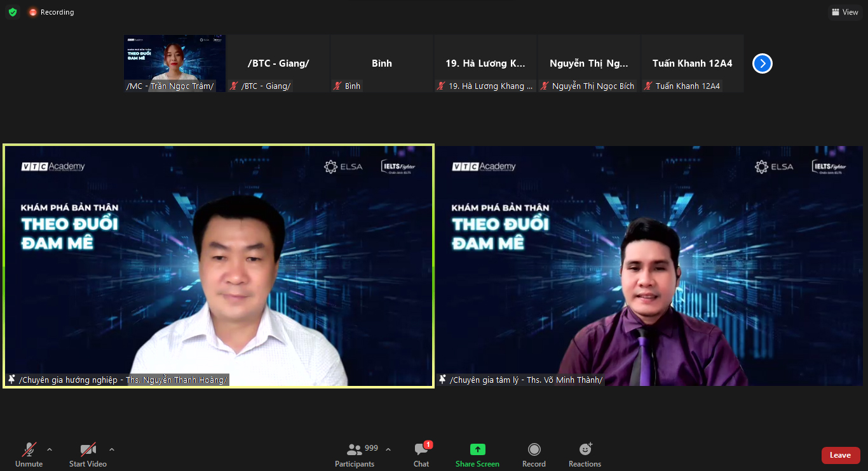The width and height of the screenshot is (868, 471).
Task: Show next participants with blue arrow
Action: [x=762, y=63]
